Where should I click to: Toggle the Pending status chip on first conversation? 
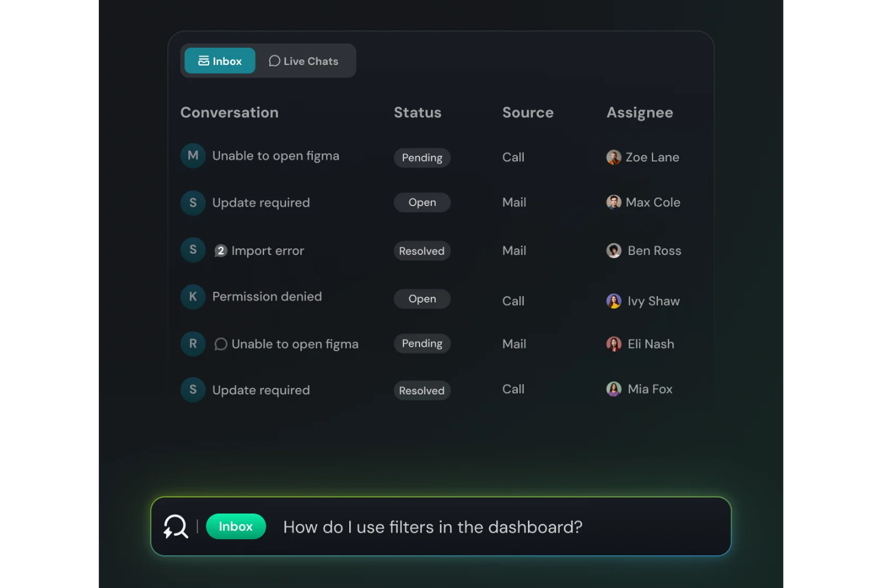tap(422, 158)
